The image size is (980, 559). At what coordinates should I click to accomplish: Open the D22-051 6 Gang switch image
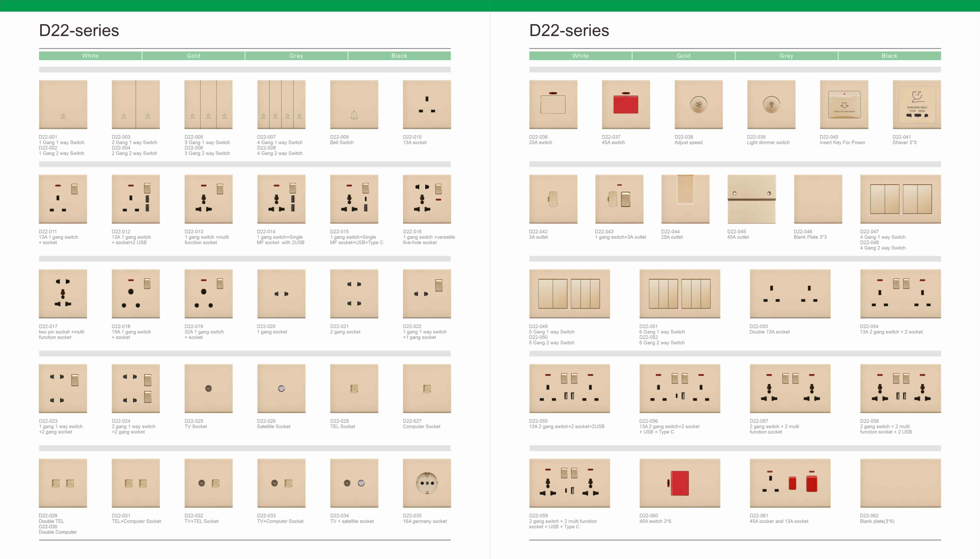(680, 294)
